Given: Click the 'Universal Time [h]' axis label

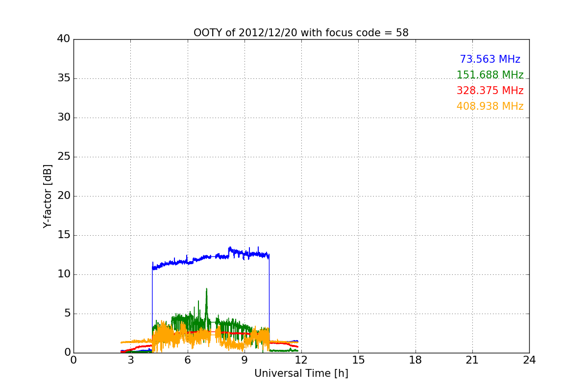Looking at the screenshot, I should click(x=301, y=373).
